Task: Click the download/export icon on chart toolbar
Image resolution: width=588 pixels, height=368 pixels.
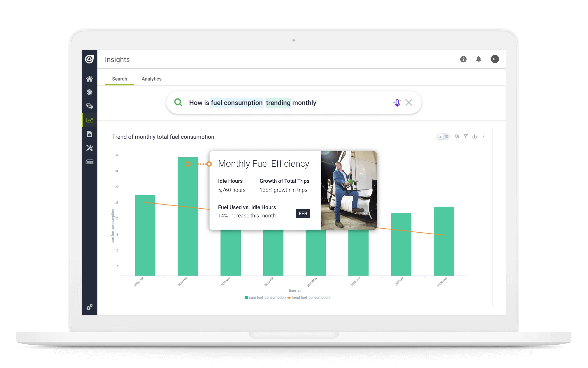Action: (474, 136)
